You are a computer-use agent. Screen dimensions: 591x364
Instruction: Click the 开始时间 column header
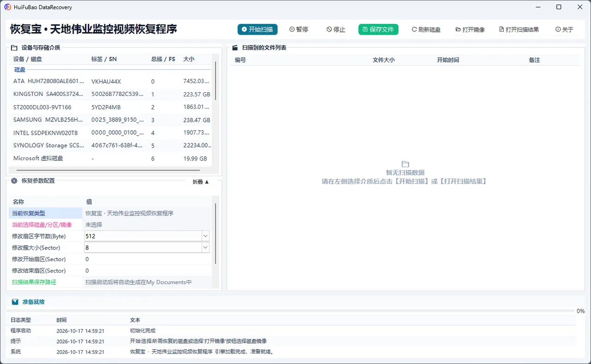pos(448,60)
